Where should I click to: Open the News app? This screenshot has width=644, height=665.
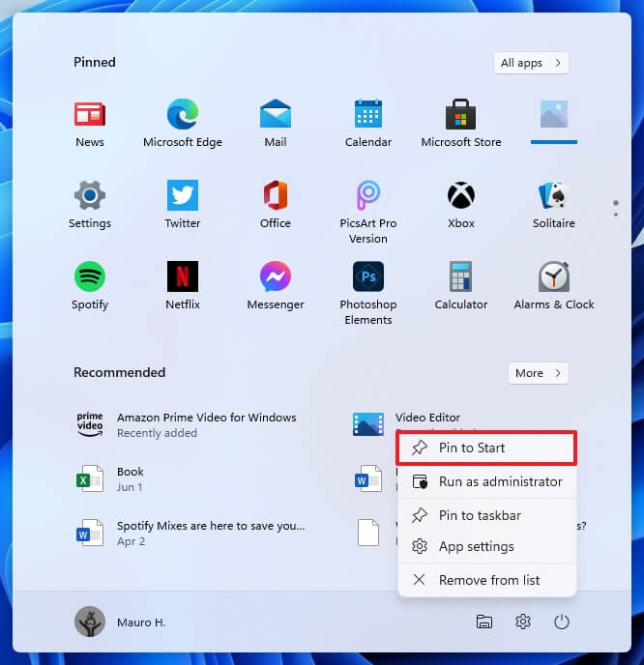pyautogui.click(x=90, y=124)
